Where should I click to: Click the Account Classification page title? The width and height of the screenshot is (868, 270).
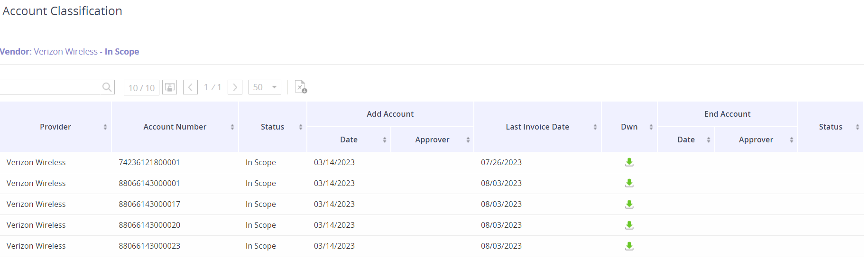point(62,11)
